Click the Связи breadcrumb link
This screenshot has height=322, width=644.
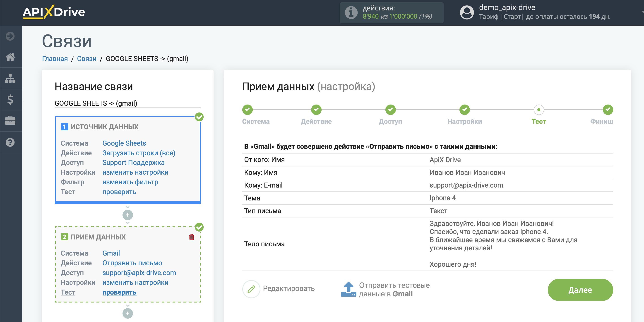87,59
